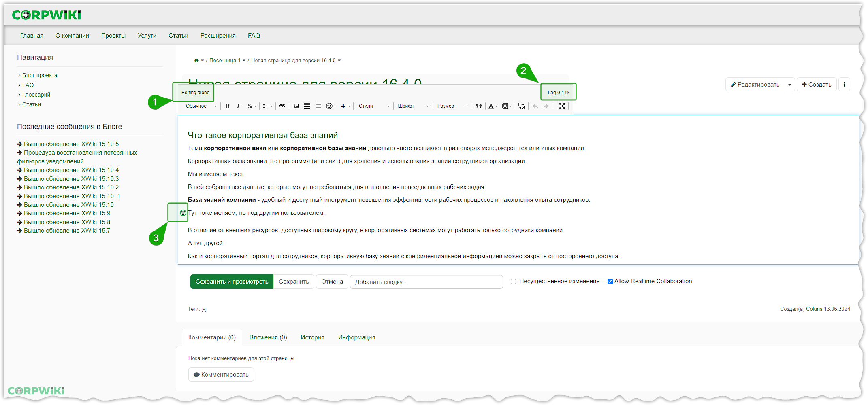Image resolution: width=868 pixels, height=405 pixels.
Task: Click the home icon in breadcrumb
Action: [196, 61]
